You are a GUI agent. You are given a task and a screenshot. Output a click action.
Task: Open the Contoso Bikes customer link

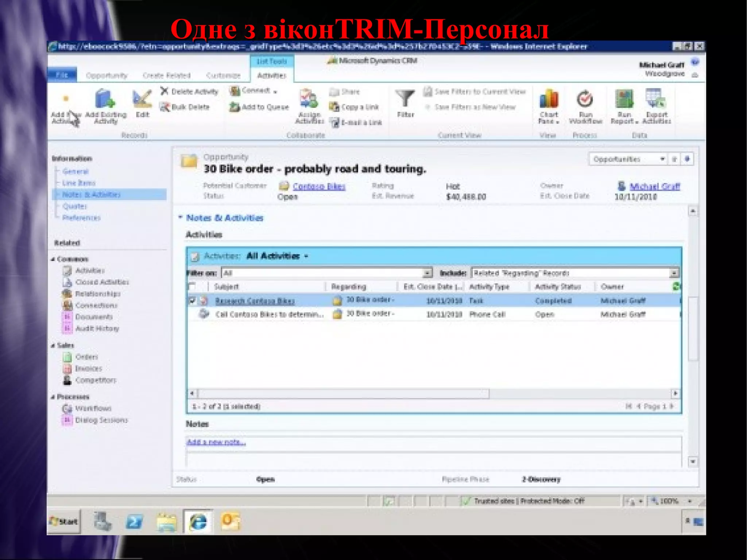(319, 186)
